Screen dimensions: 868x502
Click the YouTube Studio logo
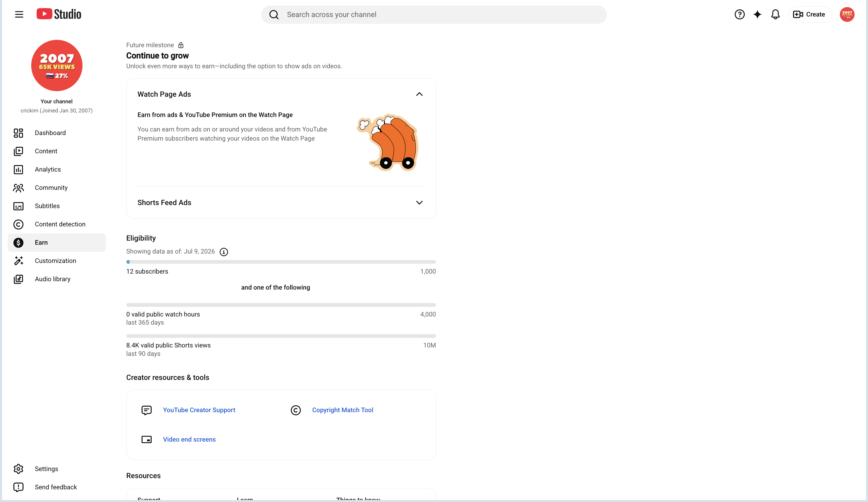[59, 14]
